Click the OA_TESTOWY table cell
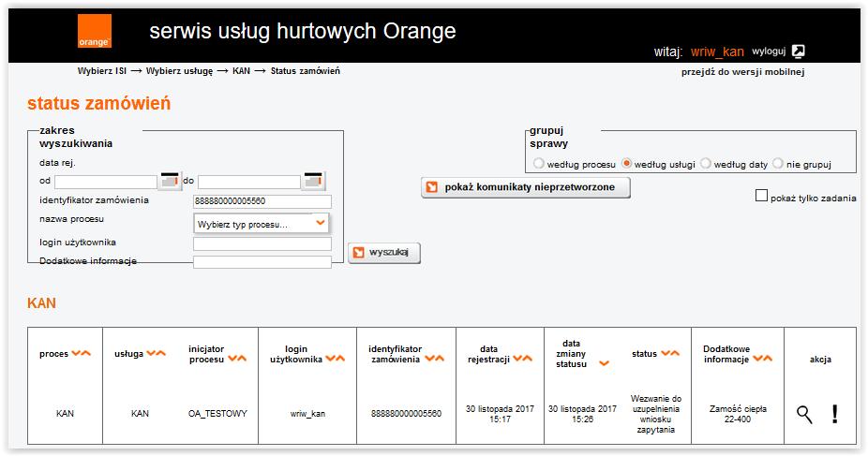The image size is (868, 456). (217, 414)
